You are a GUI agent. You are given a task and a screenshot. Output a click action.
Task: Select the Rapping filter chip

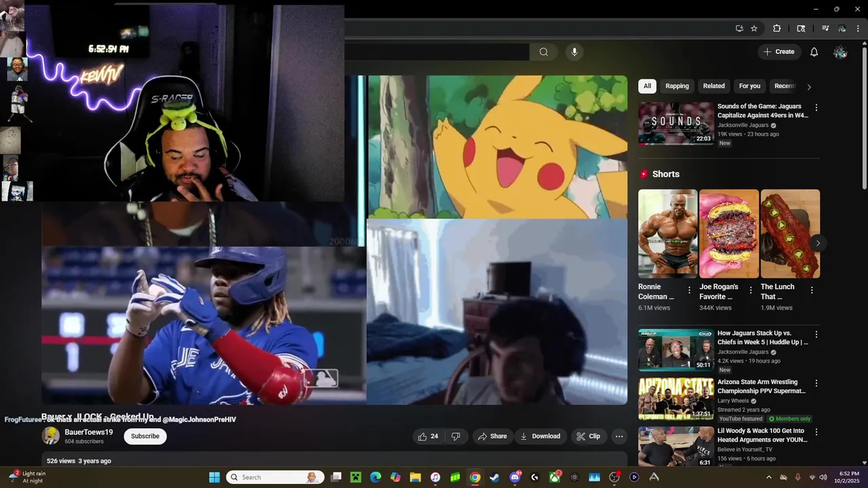click(677, 86)
